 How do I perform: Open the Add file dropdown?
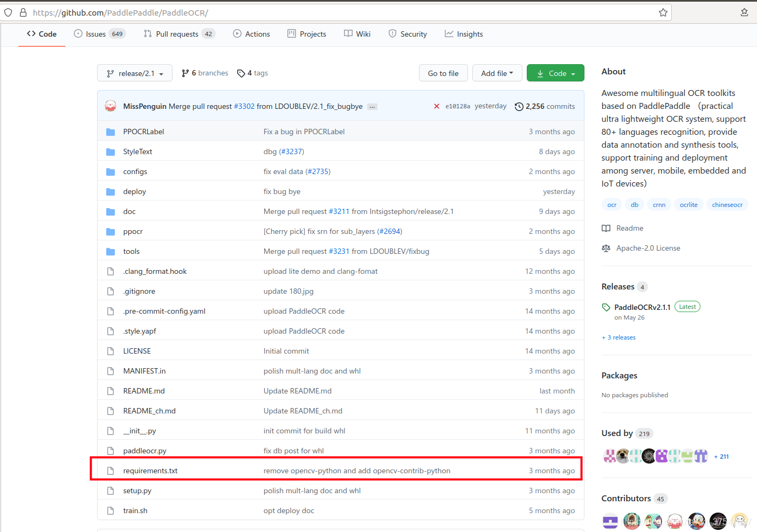[497, 73]
